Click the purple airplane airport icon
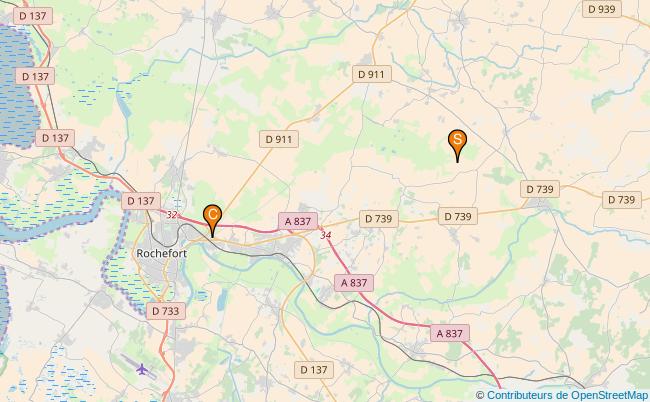 pos(142,368)
